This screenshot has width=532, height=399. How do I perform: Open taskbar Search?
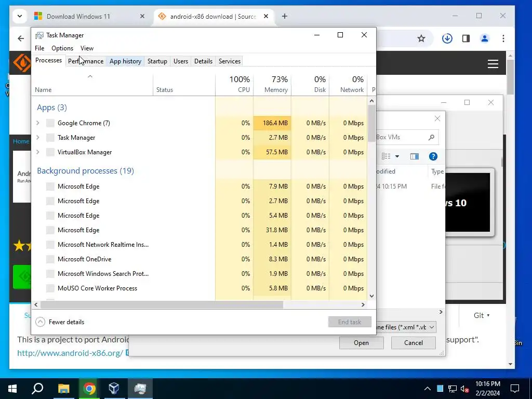pos(37,388)
